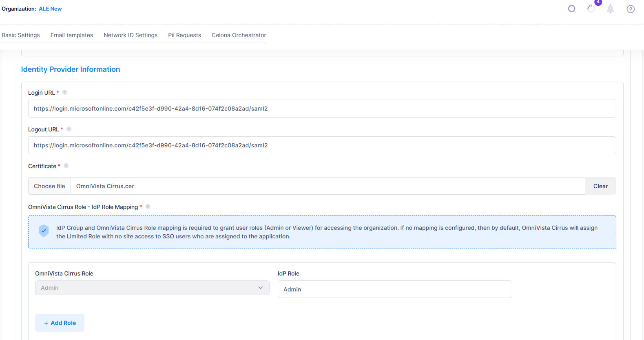Screen dimensions: 644x340
Task: Switch to Email templates tab
Action: [72, 35]
